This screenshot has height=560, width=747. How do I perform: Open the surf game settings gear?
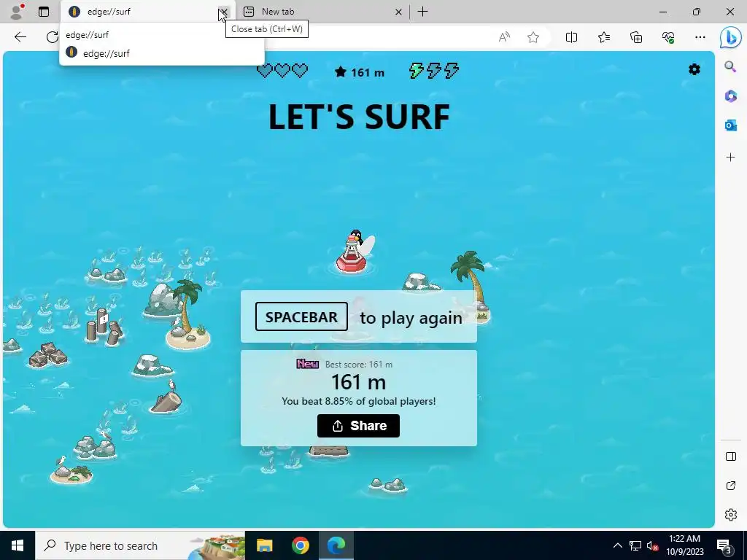pos(694,69)
